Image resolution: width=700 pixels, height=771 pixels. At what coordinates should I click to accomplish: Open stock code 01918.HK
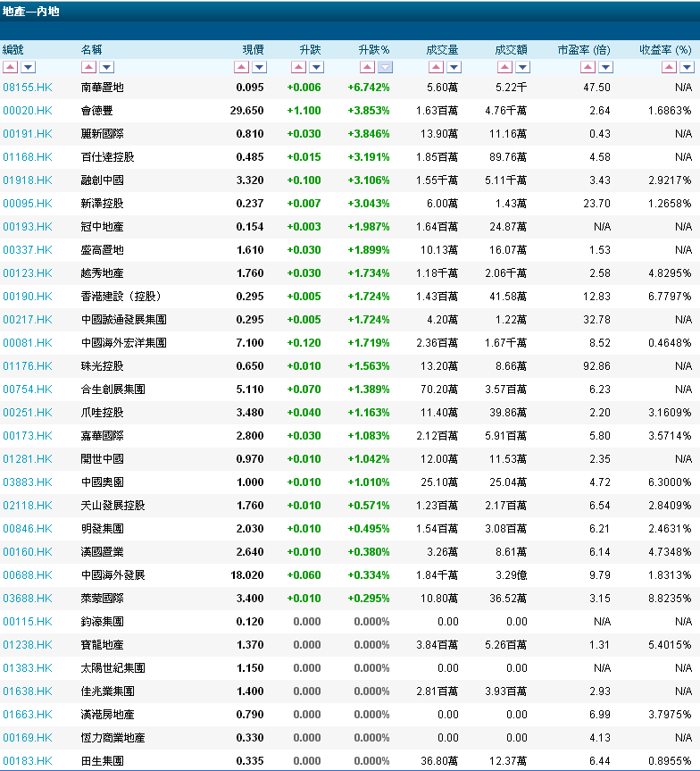pyautogui.click(x=28, y=180)
